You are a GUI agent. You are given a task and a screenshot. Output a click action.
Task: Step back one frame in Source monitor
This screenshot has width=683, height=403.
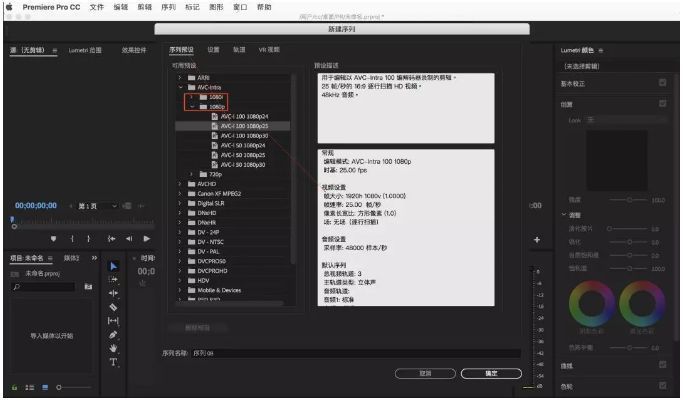(x=129, y=239)
